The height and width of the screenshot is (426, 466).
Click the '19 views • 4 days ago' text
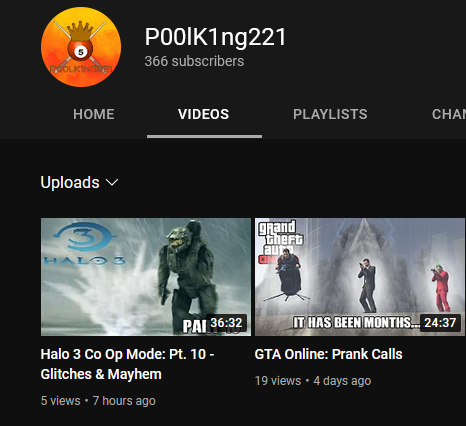[x=313, y=381]
